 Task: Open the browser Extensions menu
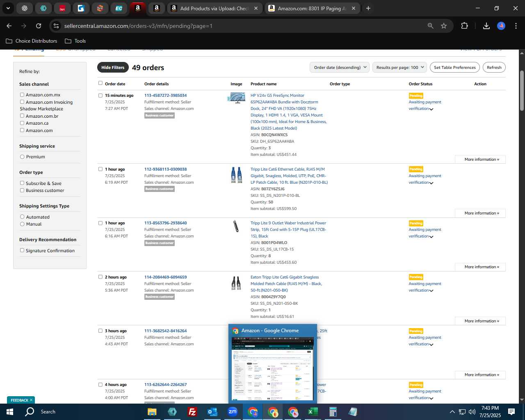(x=464, y=26)
